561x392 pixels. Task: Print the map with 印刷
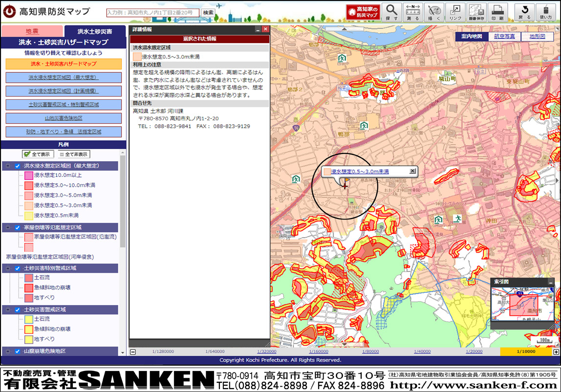point(498,12)
